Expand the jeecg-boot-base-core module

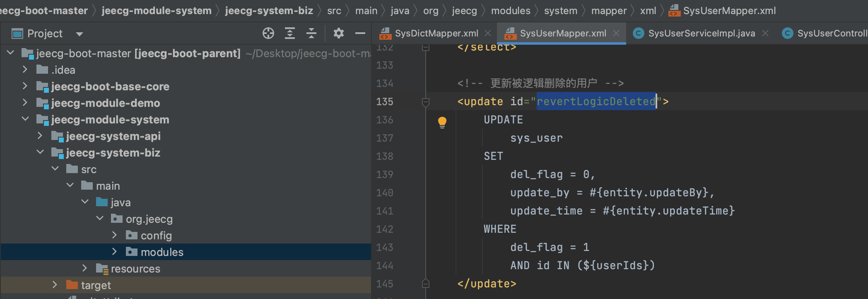tap(25, 86)
